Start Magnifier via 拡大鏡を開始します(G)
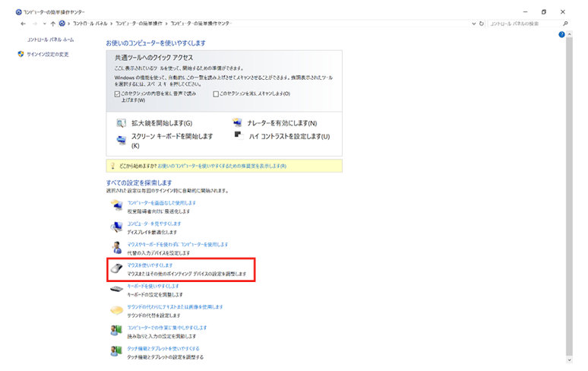Viewport: 588px width, 371px height. coord(162,123)
